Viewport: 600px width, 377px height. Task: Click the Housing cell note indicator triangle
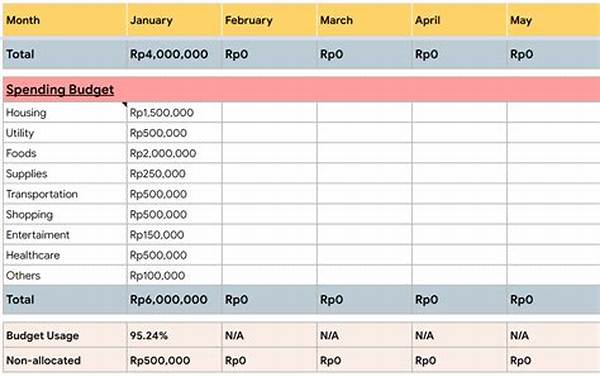(125, 104)
